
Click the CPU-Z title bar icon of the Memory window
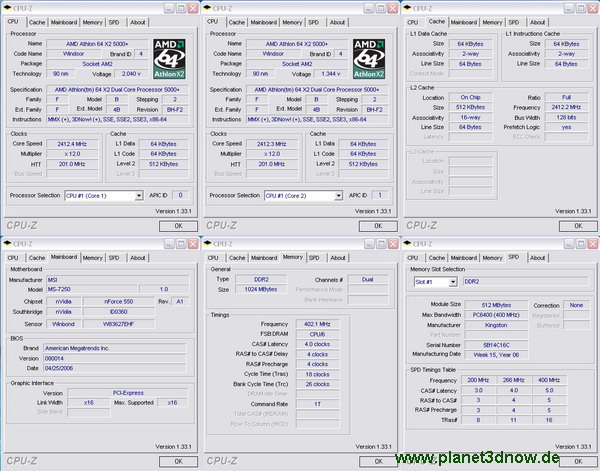point(207,243)
